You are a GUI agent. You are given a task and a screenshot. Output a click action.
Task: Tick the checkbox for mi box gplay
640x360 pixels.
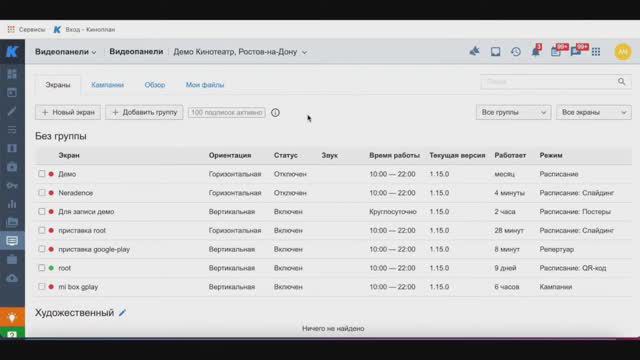click(42, 287)
